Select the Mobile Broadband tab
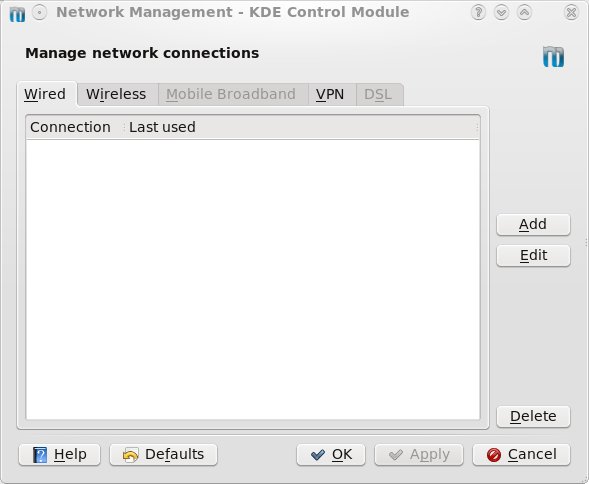 click(x=233, y=94)
